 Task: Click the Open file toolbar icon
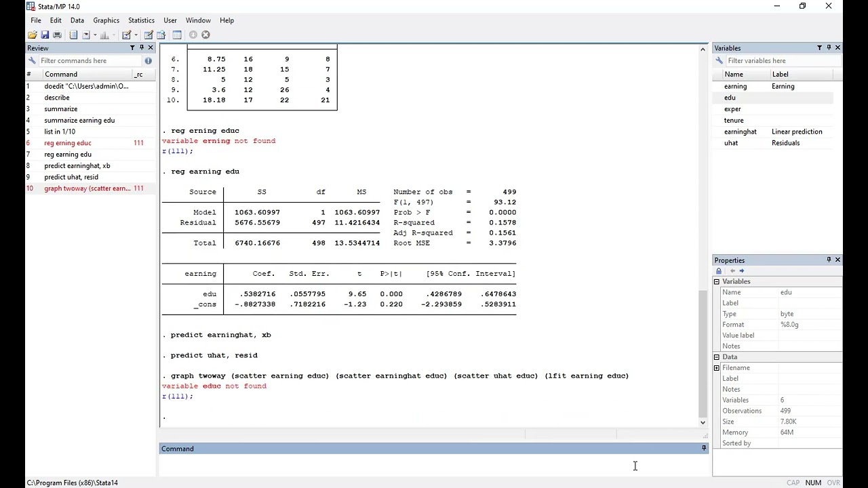(x=33, y=35)
